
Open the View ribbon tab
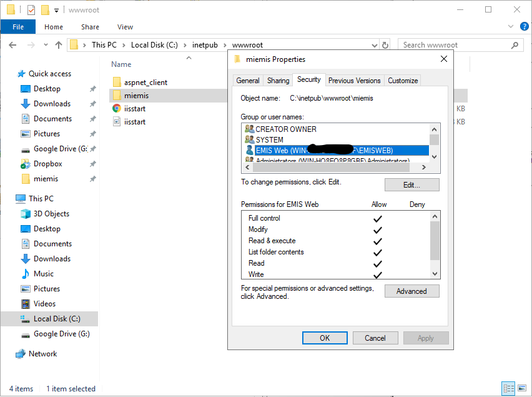point(125,27)
